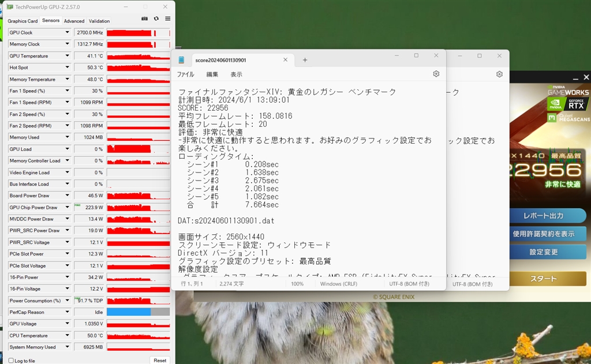This screenshot has height=364, width=591.
Task: Click the Notepad document icon in tab
Action: click(x=181, y=60)
